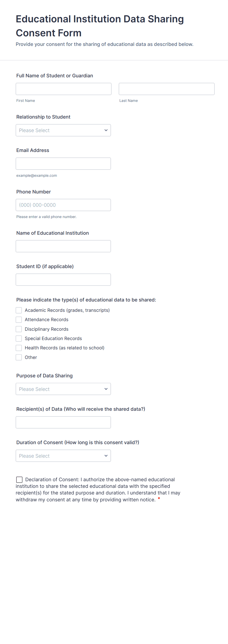
Task: Open the Relationship to Student dropdown
Action: click(x=63, y=130)
